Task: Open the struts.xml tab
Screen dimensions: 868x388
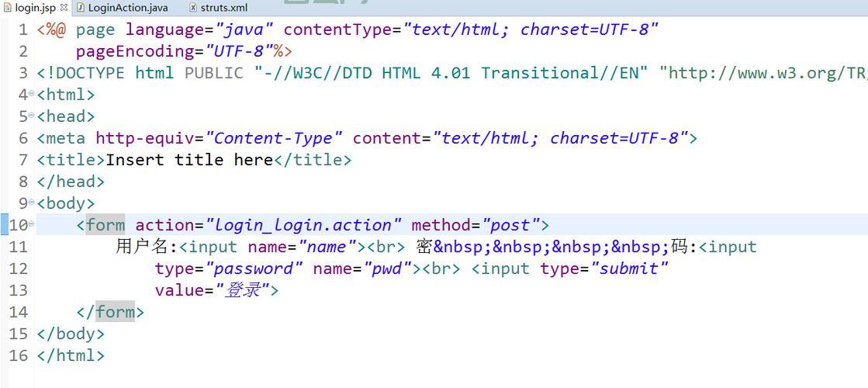Action: 223,8
